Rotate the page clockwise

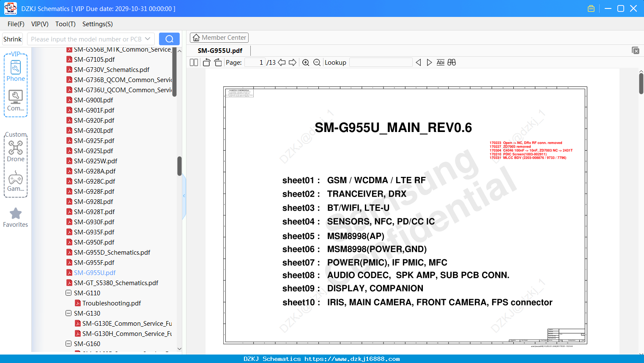point(218,63)
